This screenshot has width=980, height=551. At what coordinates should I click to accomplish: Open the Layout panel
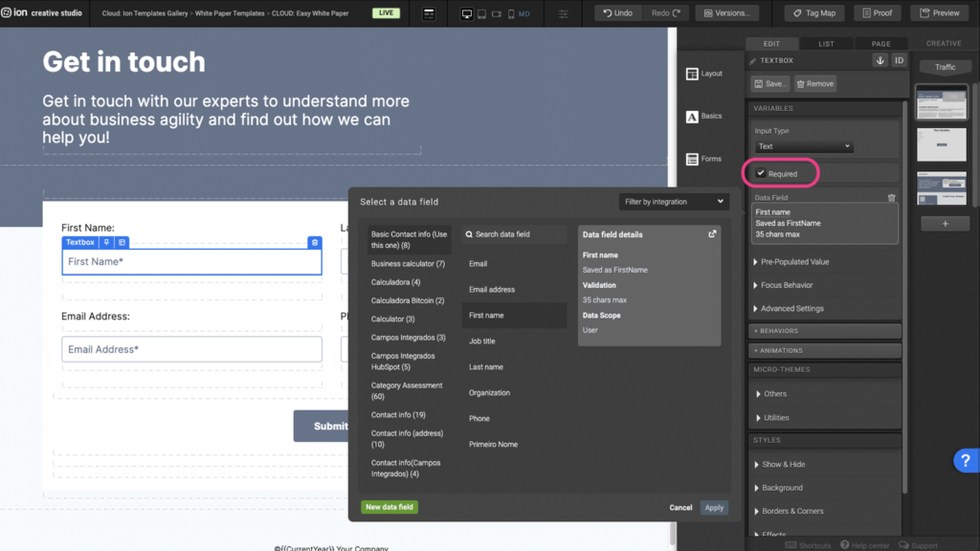coord(703,74)
